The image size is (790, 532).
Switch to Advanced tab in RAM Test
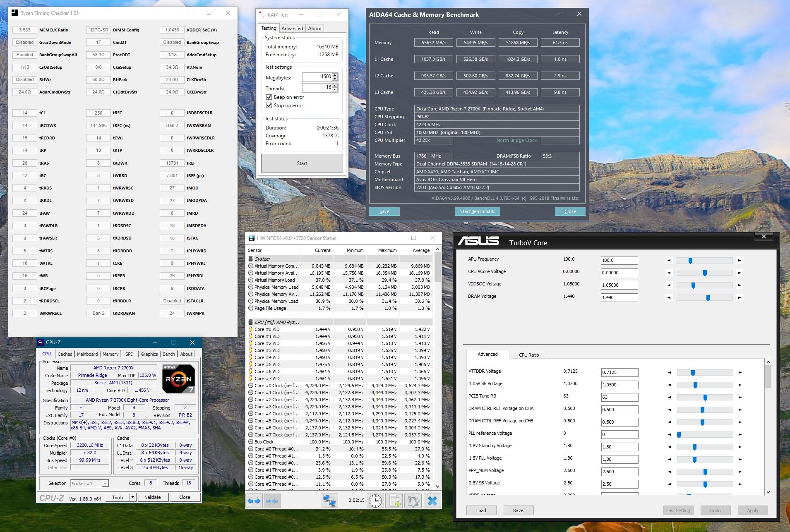tap(292, 29)
